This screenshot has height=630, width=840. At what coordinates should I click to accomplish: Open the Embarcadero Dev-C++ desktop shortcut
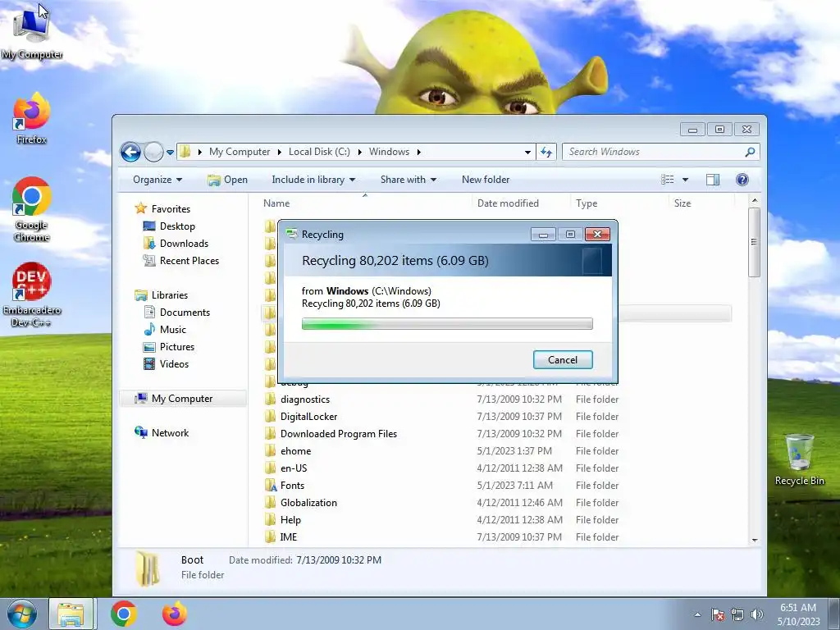pos(32,294)
